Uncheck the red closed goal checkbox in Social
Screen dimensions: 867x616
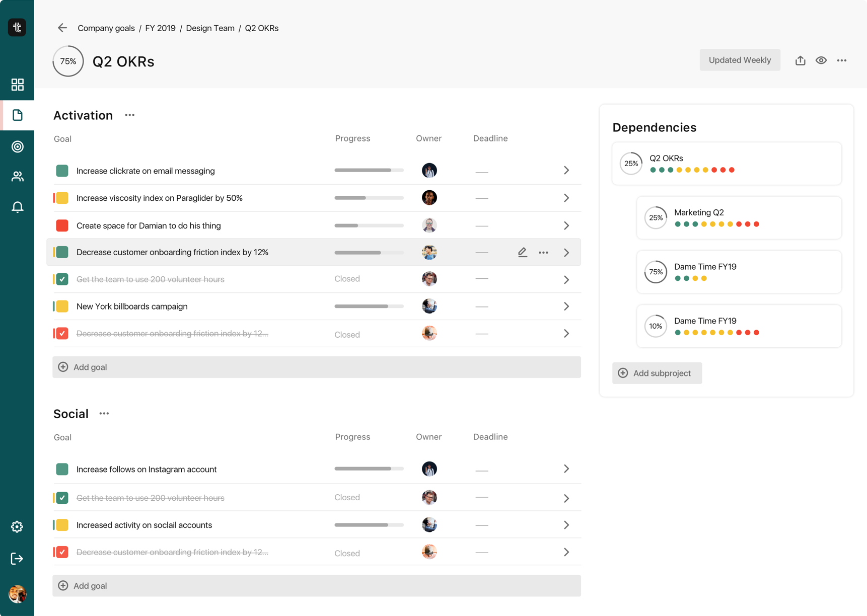(62, 552)
